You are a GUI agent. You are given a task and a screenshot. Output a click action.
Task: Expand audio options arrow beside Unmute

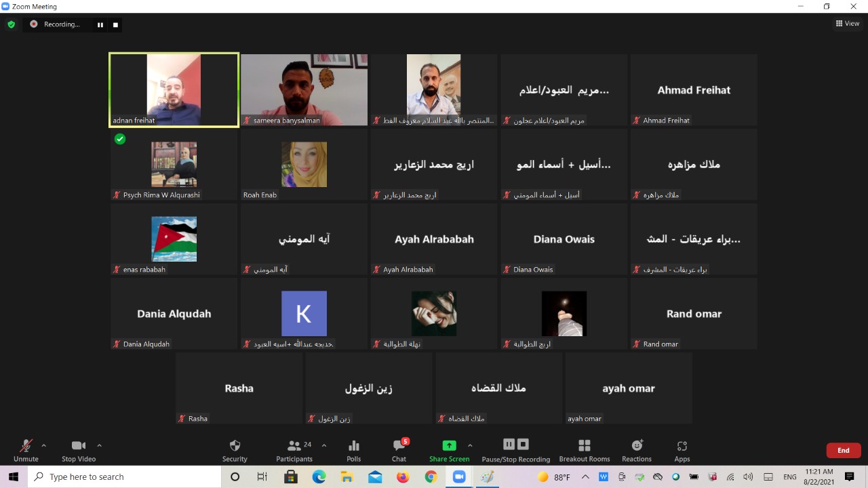[44, 445]
